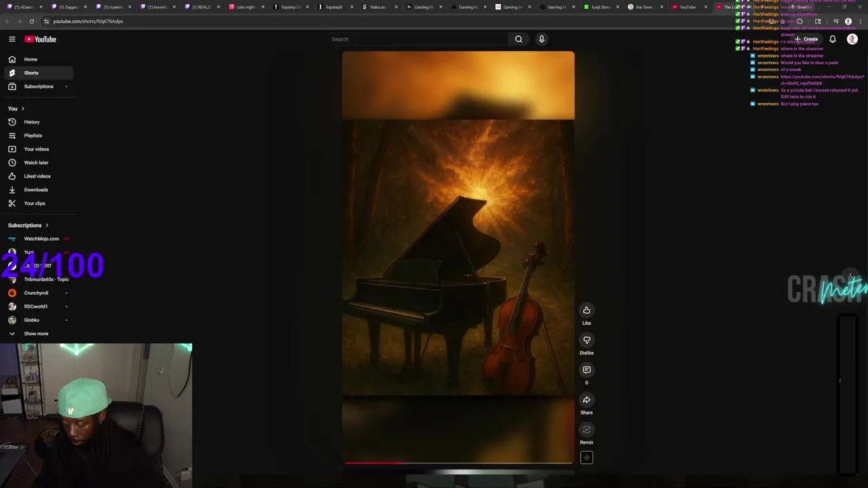Open the Crunchyroll channel
868x488 pixels.
(x=38, y=293)
